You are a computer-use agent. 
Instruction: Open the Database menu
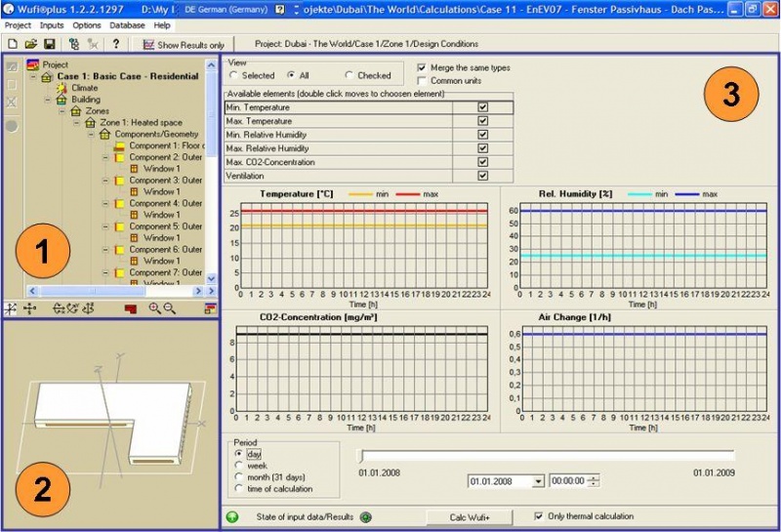coord(127,24)
